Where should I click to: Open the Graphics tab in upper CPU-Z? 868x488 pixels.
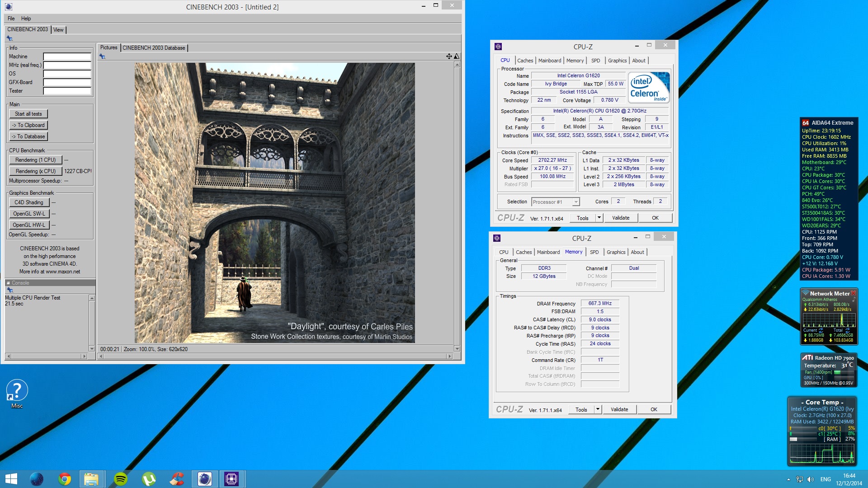point(617,61)
